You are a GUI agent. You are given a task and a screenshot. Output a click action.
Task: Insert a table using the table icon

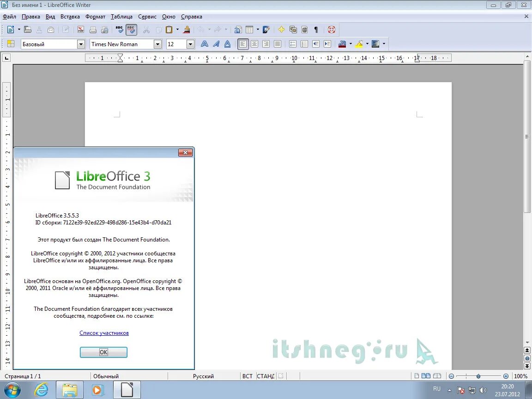(x=249, y=30)
